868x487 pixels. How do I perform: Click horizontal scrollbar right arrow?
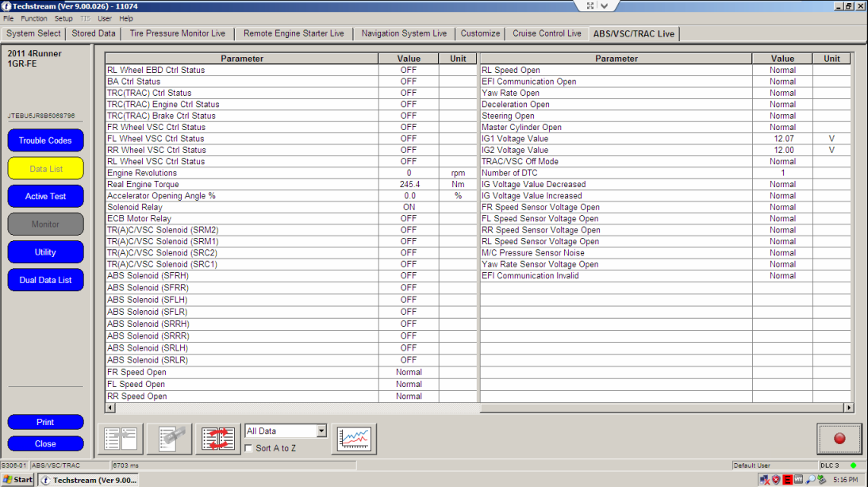tap(848, 408)
